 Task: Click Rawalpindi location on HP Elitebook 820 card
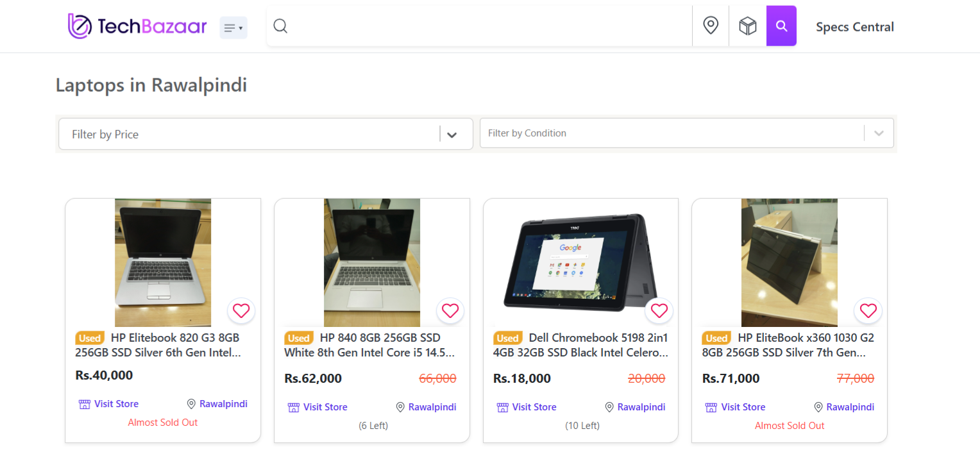(217, 404)
